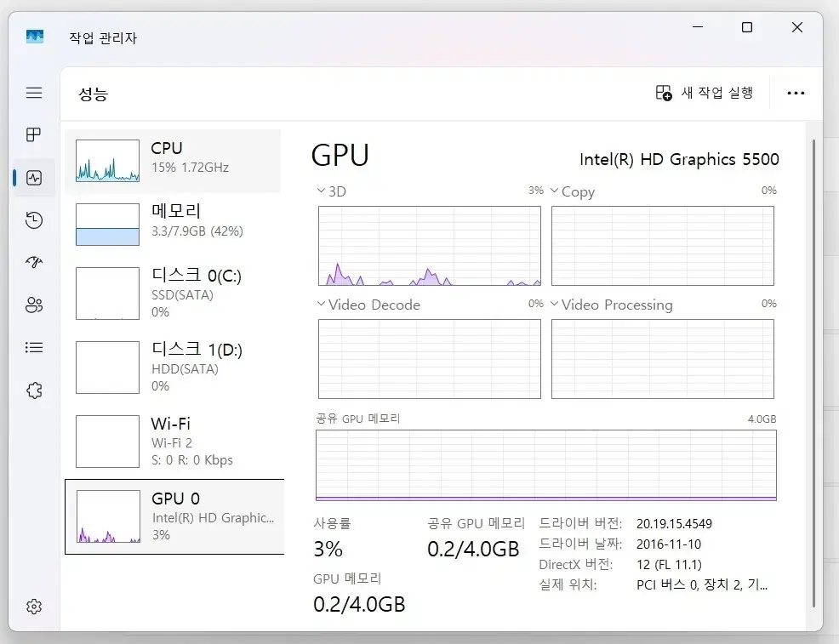
Task: Click the SSD(SATA) label
Action: [182, 294]
